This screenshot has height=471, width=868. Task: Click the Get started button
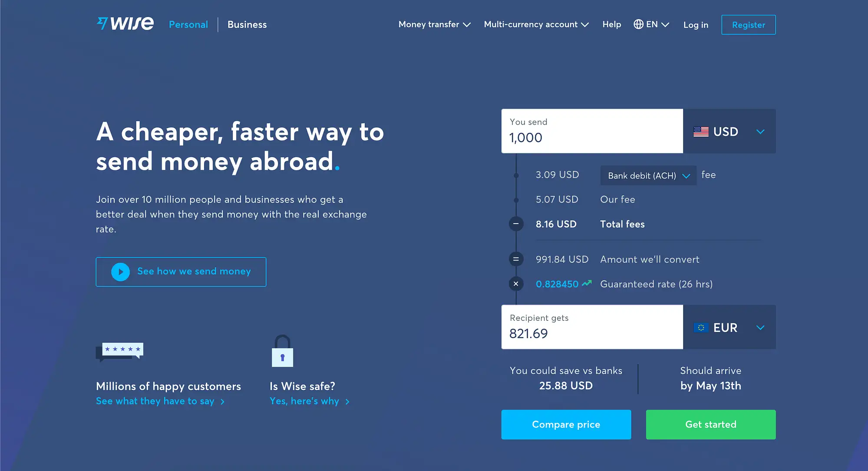point(710,425)
